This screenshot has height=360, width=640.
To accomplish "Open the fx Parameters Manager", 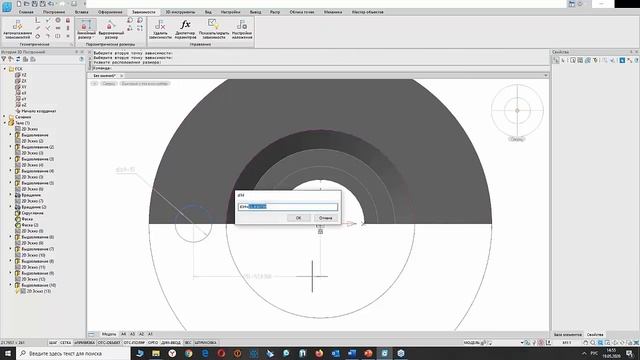I will tap(185, 29).
